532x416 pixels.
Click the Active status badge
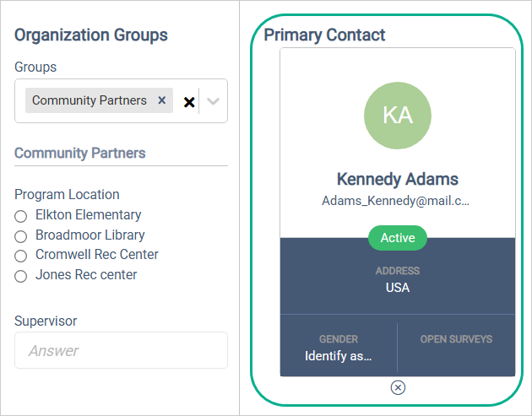[x=398, y=238]
